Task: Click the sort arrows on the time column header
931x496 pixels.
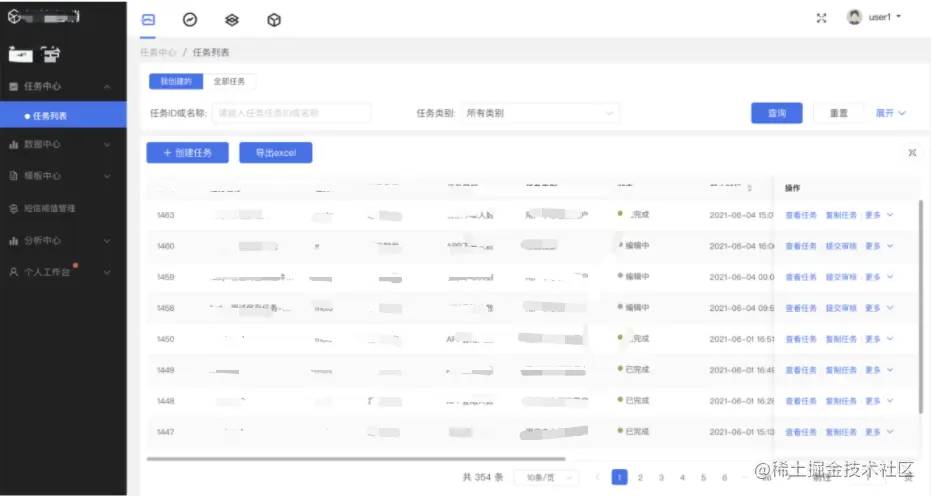Action: point(750,188)
